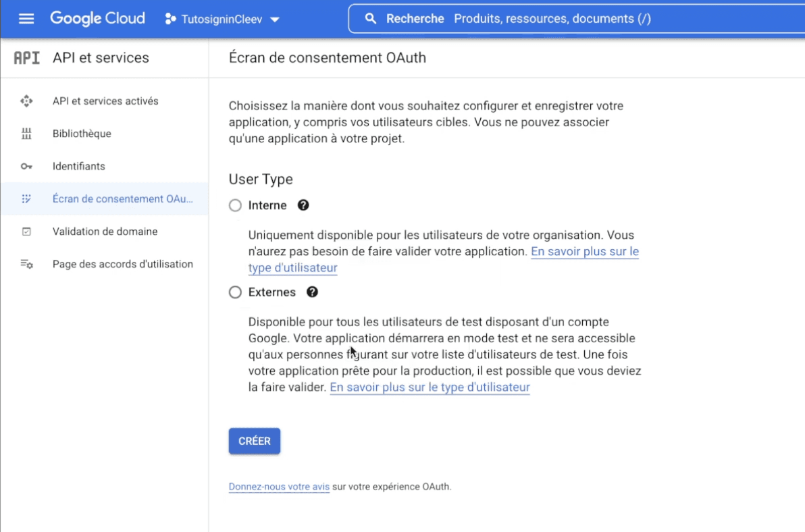Open the TutosigninCleev project dropdown
This screenshot has height=532, width=805.
(x=223, y=19)
